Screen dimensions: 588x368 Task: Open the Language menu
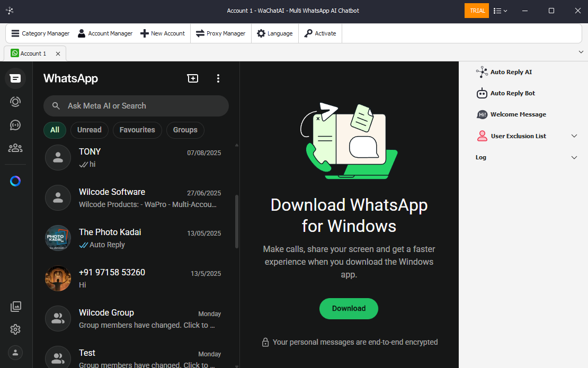pos(274,33)
